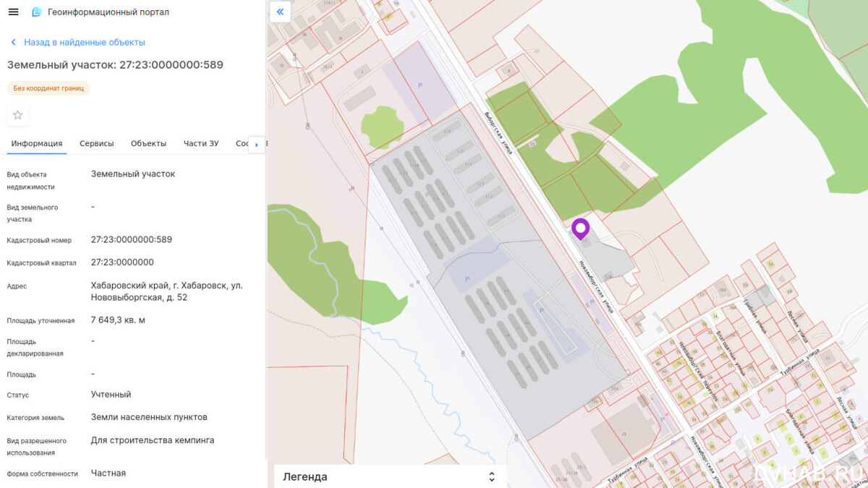Click the Геоинформационный портал logo icon
The width and height of the screenshot is (868, 488).
click(37, 12)
